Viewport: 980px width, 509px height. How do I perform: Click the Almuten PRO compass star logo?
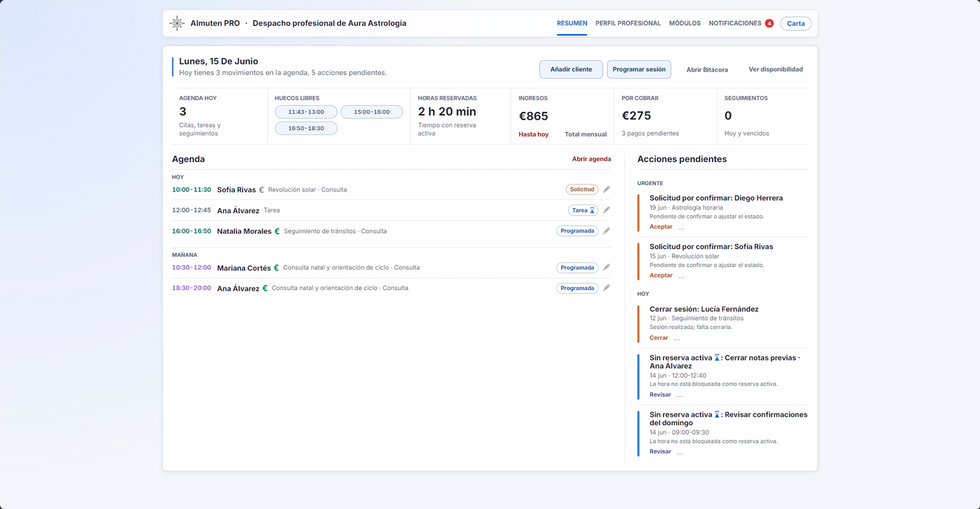[177, 24]
